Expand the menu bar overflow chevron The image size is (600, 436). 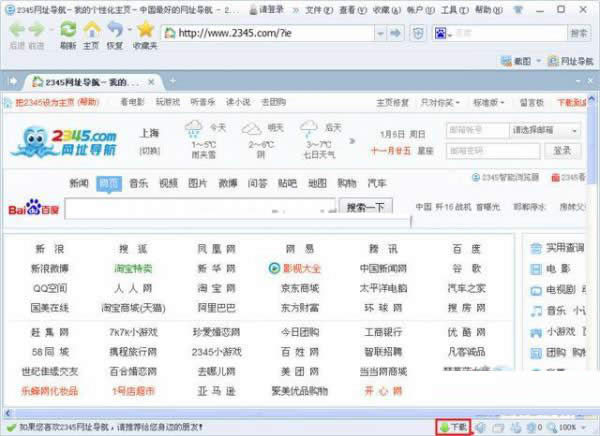pyautogui.click(x=295, y=10)
